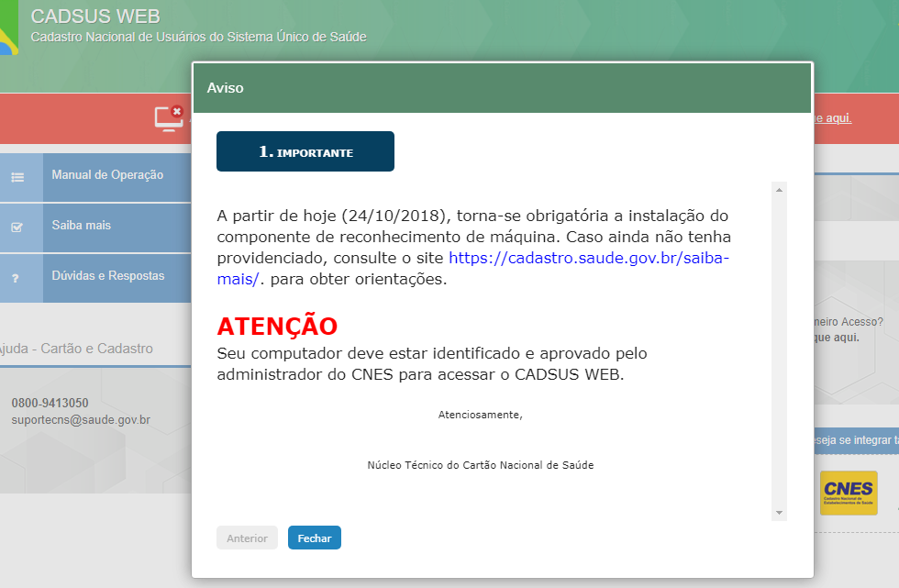Viewport: 899px width, 588px height.
Task: Click the scrollbar track of the Aviso dialog
Action: pos(780,349)
